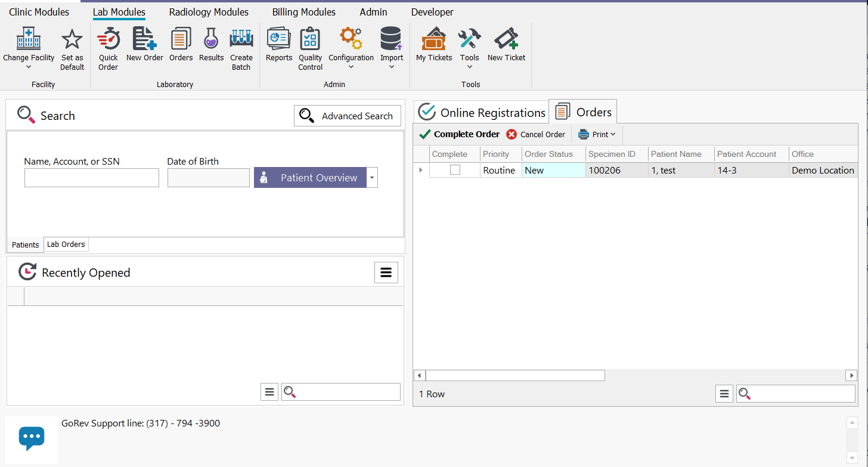Click the support message scroll up arrow
868x467 pixels.
pyautogui.click(x=851, y=422)
